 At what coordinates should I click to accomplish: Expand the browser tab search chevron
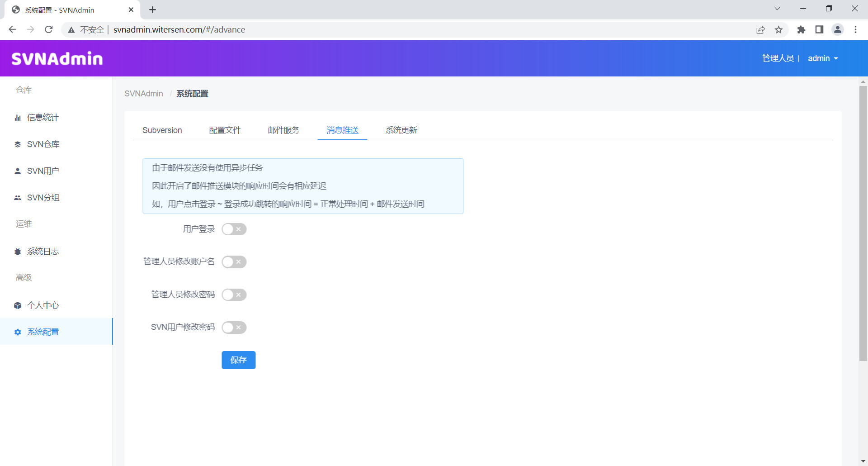pyautogui.click(x=777, y=9)
